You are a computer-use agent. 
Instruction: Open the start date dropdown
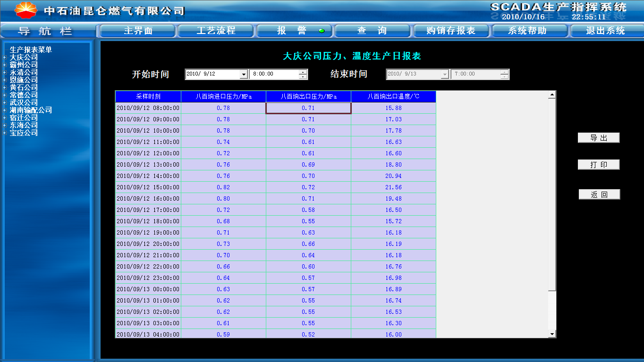click(244, 75)
